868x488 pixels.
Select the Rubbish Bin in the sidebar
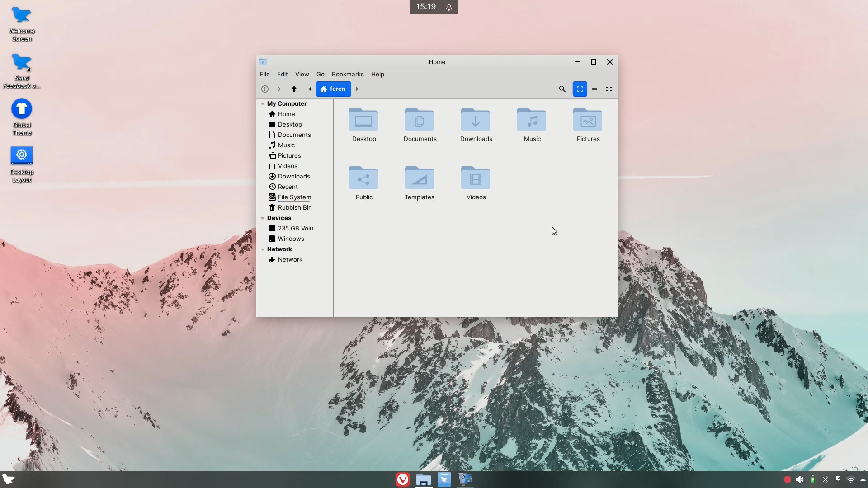click(295, 207)
